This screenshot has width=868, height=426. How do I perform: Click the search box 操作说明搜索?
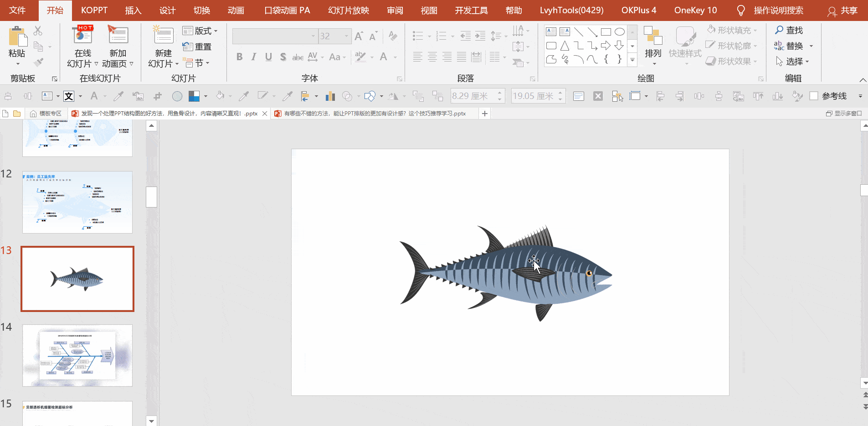pos(778,10)
